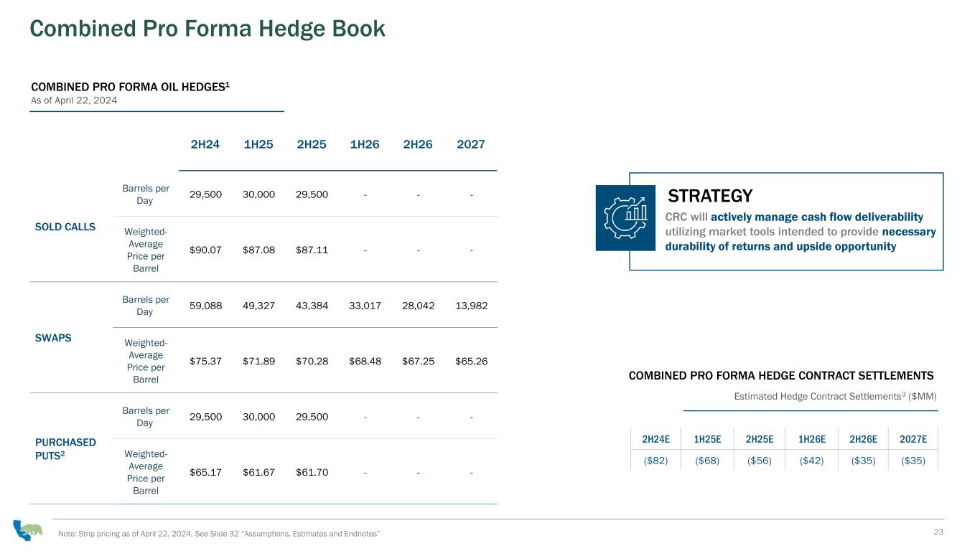Screen dimensions: 980x551
Task: Click the SOLD CALLS row label
Action: click(x=65, y=227)
